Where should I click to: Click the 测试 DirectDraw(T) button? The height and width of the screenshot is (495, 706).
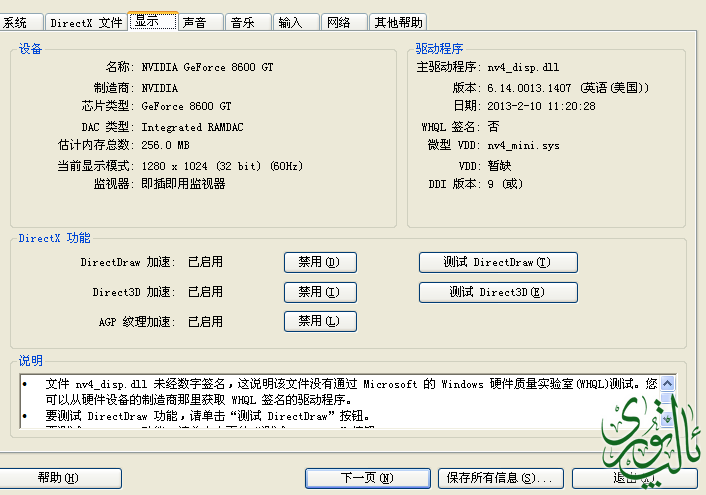click(498, 262)
